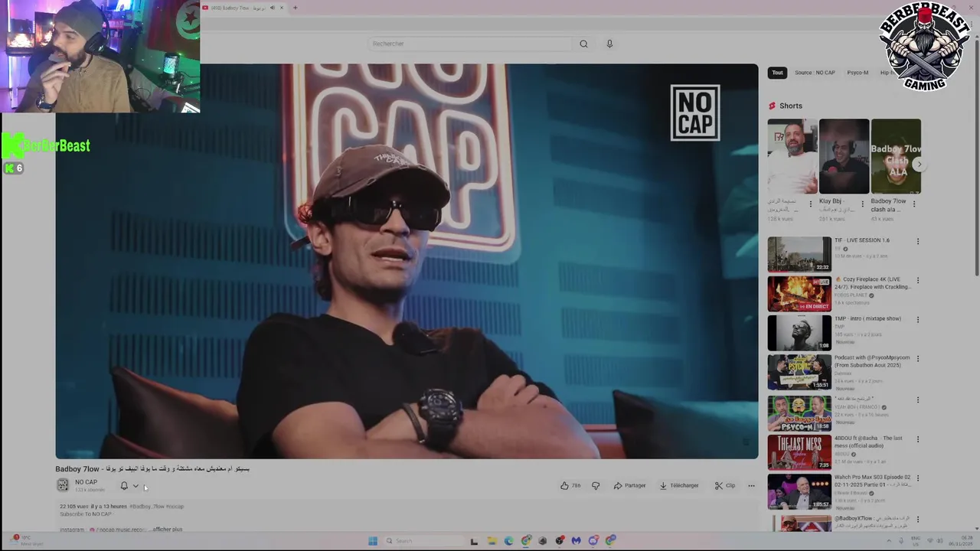
Task: Click the notification bell for NO CAP
Action: coord(124,485)
